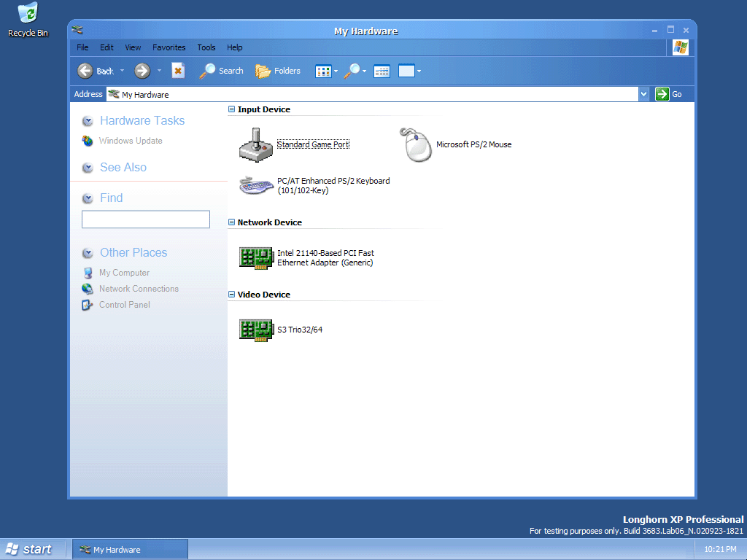Image resolution: width=747 pixels, height=560 pixels.
Task: Open the Back button history dropdown arrow
Action: [x=123, y=71]
